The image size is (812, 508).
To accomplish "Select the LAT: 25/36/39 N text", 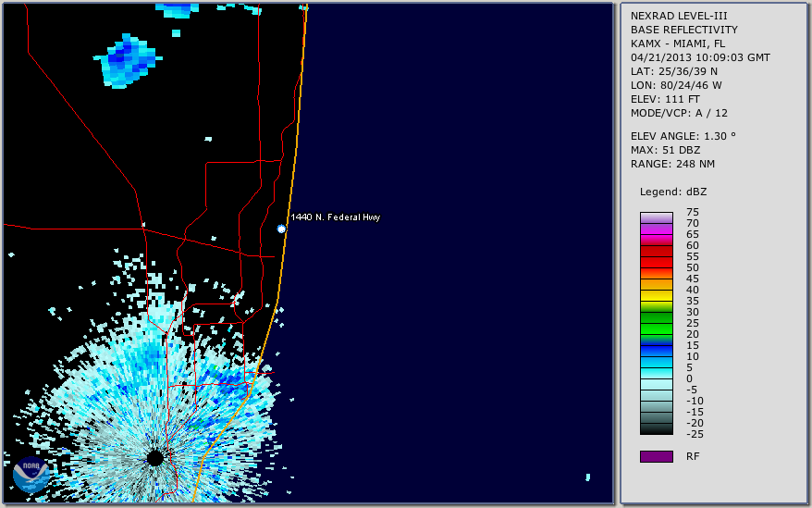I will pyautogui.click(x=674, y=71).
